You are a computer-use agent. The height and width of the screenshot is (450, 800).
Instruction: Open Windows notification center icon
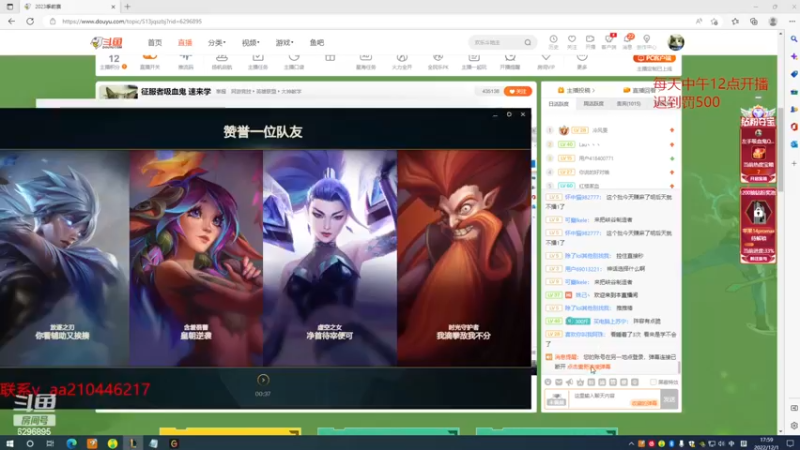[790, 444]
